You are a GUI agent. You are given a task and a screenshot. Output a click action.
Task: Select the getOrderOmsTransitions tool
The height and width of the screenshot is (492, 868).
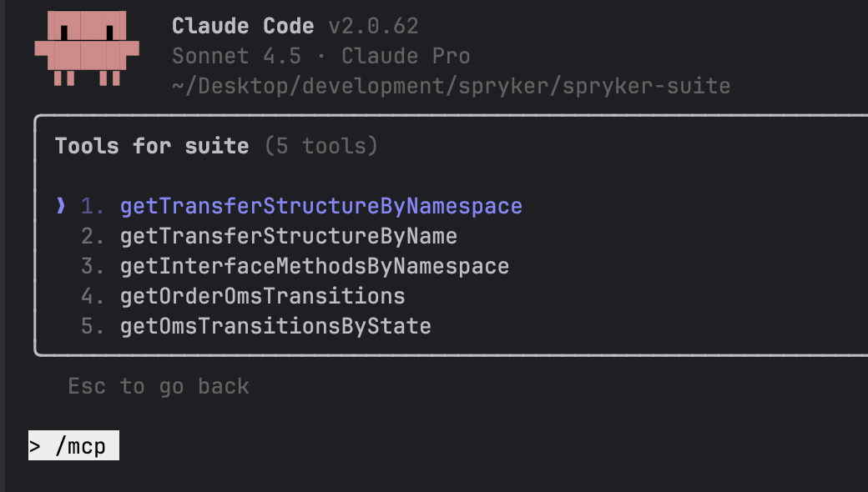point(263,296)
